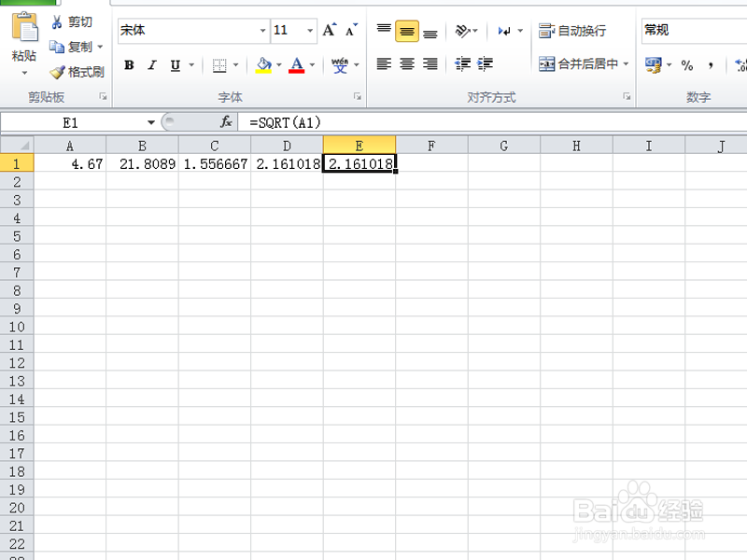Open font dialog launcher in 字体 group

click(358, 97)
